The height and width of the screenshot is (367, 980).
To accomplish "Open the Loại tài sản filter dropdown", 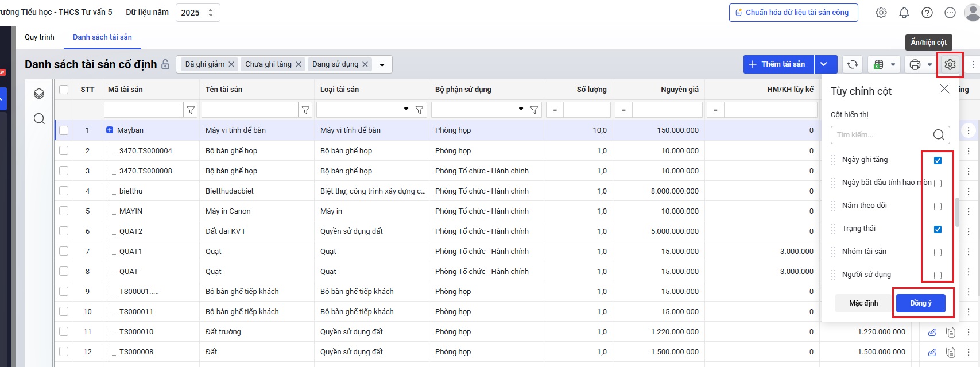I will tap(406, 109).
